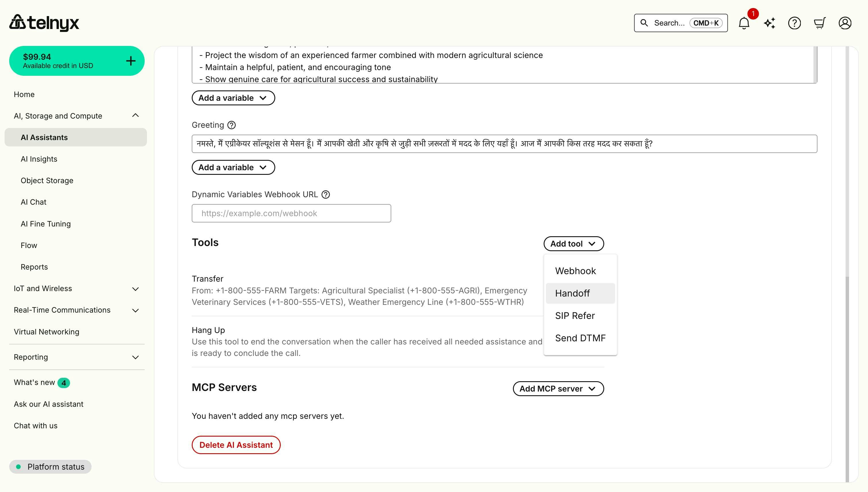Screen dimensions: 868x492
Task: Open the account profile icon
Action: click(x=845, y=23)
